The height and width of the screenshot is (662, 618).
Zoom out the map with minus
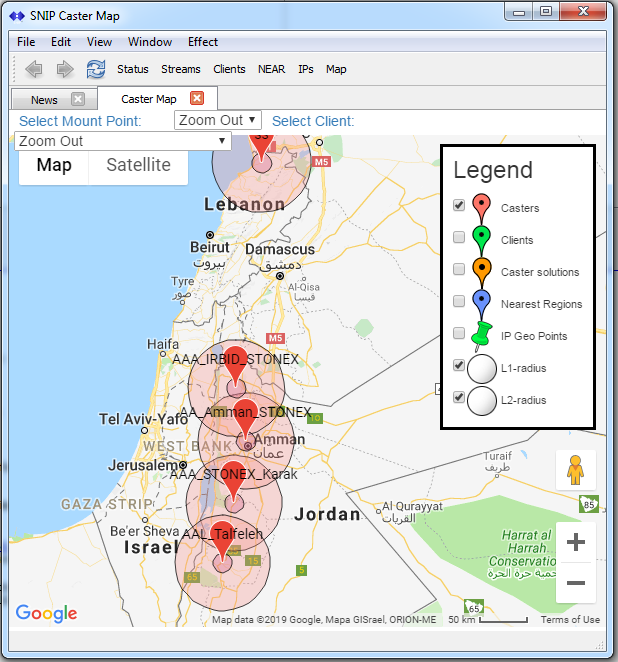pyautogui.click(x=576, y=583)
